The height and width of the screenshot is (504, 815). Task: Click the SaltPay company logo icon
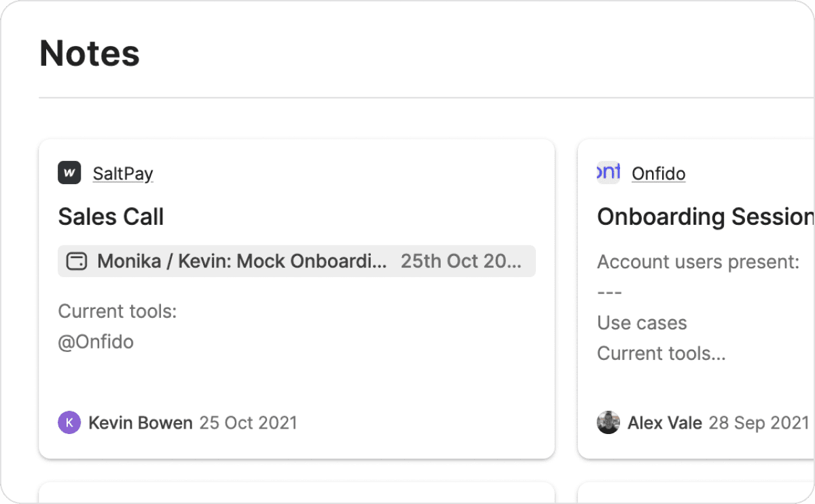(69, 173)
